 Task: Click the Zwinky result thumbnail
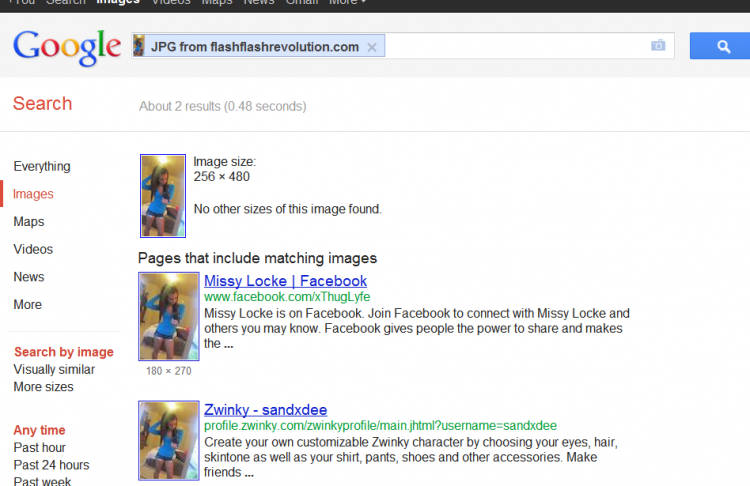pyautogui.click(x=169, y=441)
